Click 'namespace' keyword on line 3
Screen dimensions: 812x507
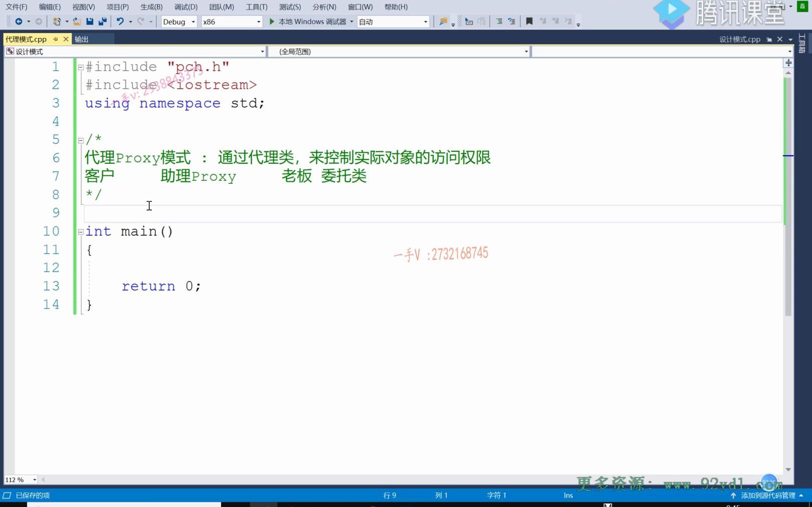pos(180,104)
